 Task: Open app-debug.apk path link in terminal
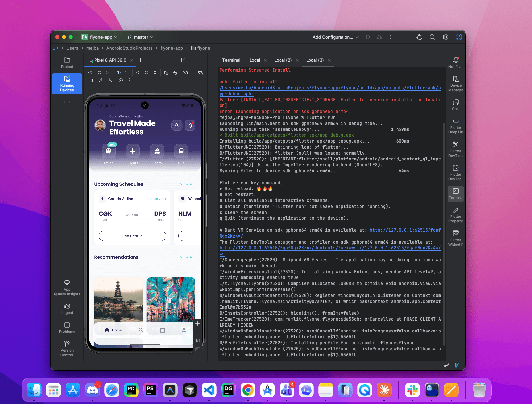click(330, 91)
